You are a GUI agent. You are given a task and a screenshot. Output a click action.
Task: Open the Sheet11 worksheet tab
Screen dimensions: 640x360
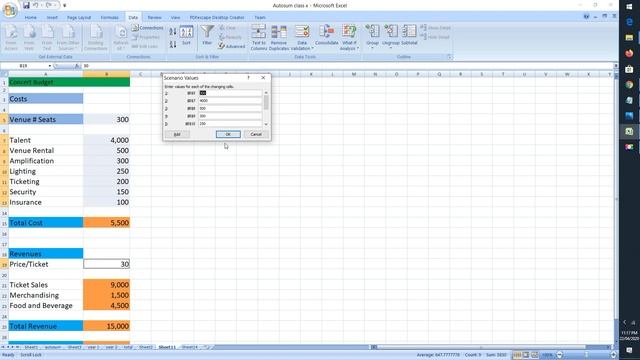[x=167, y=347]
